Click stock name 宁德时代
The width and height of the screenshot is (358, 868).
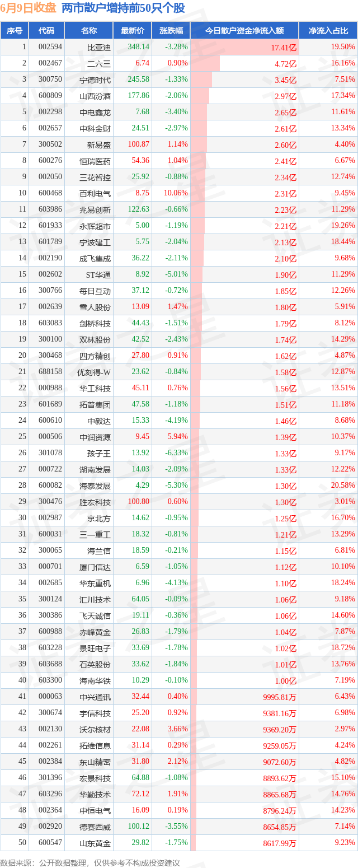[x=95, y=80]
